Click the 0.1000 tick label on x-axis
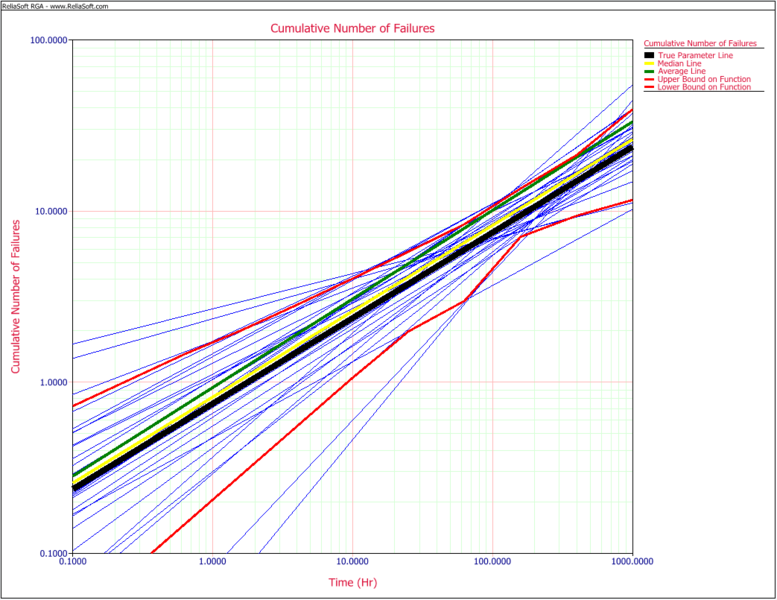Screen dimensions: 777x600 coord(72,563)
